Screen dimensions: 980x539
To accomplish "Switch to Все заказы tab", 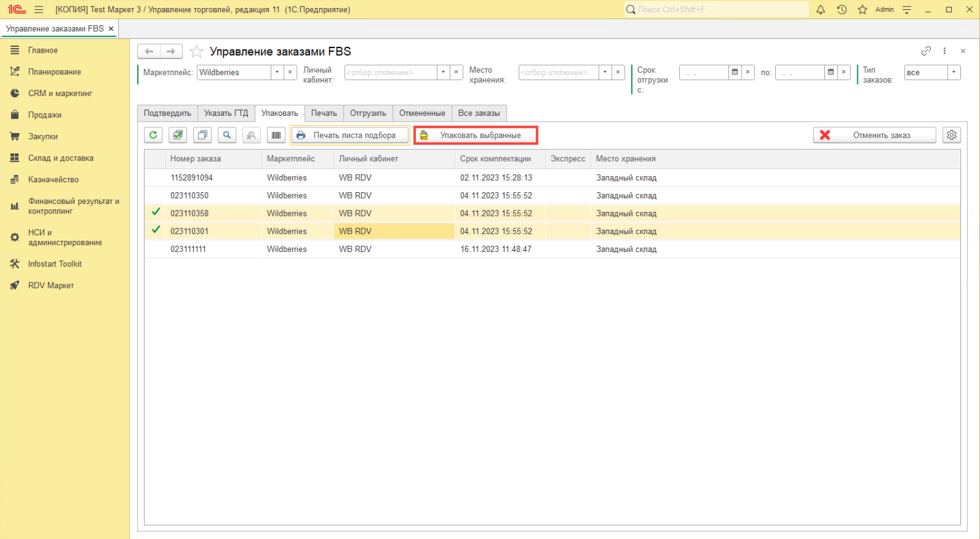I will [479, 113].
